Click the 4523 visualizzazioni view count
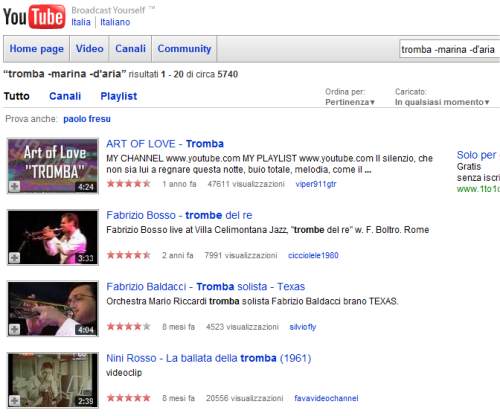Viewport: 500px width, 416px height. [x=242, y=327]
